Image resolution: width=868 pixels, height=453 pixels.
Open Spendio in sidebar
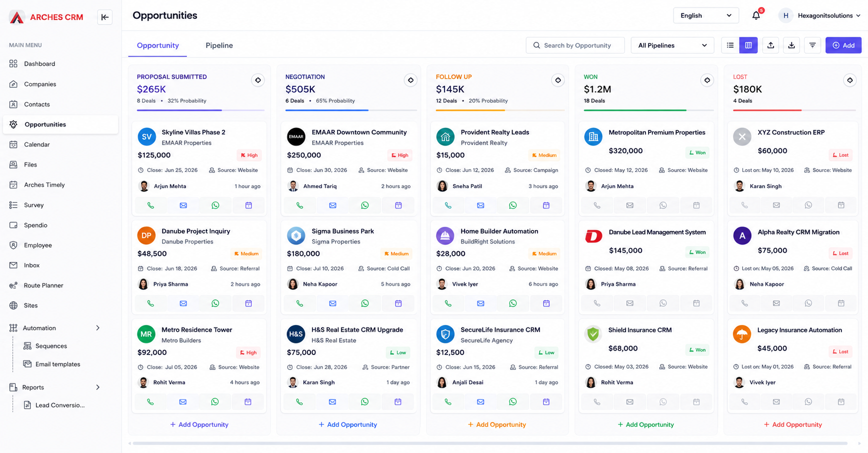pyautogui.click(x=60, y=225)
